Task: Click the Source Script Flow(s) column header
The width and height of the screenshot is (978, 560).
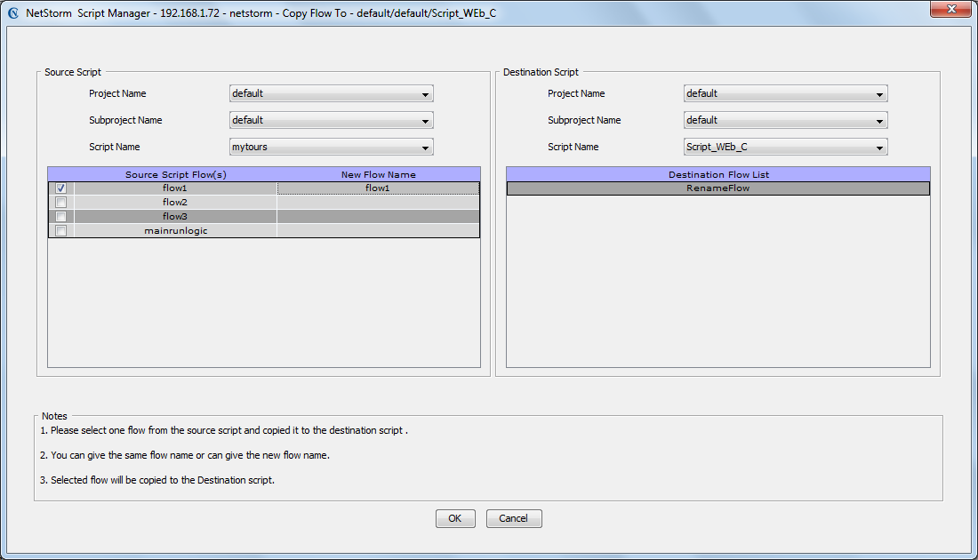Action: pos(176,174)
